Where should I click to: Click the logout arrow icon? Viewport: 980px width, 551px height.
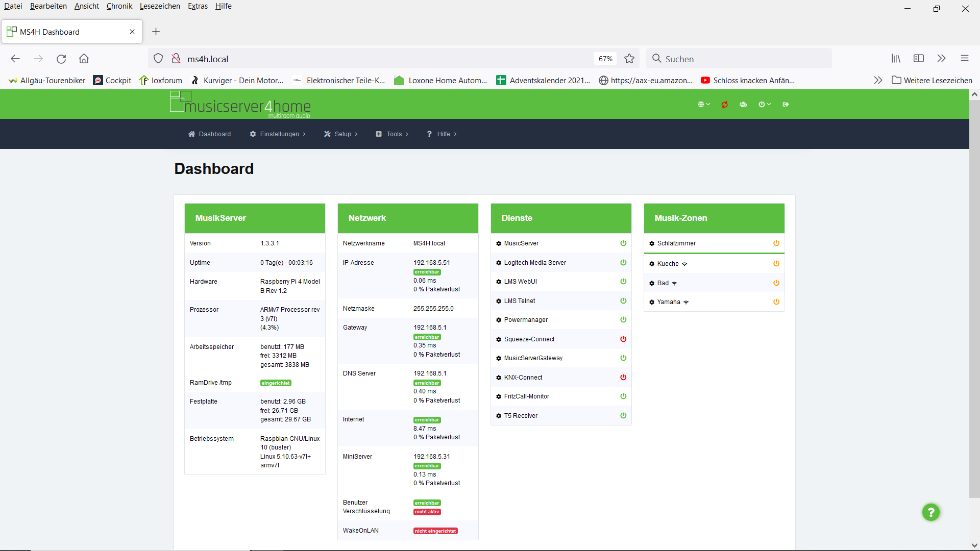(x=786, y=105)
